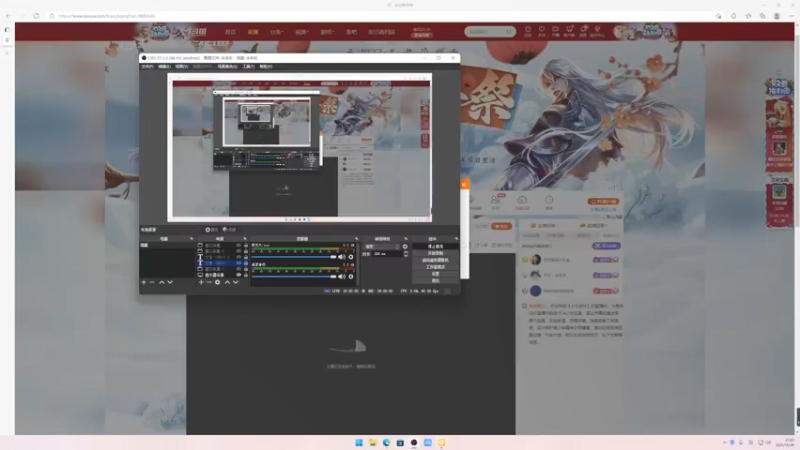Open OBS Studio from taskbar
This screenshot has width=800, height=450.
click(414, 442)
